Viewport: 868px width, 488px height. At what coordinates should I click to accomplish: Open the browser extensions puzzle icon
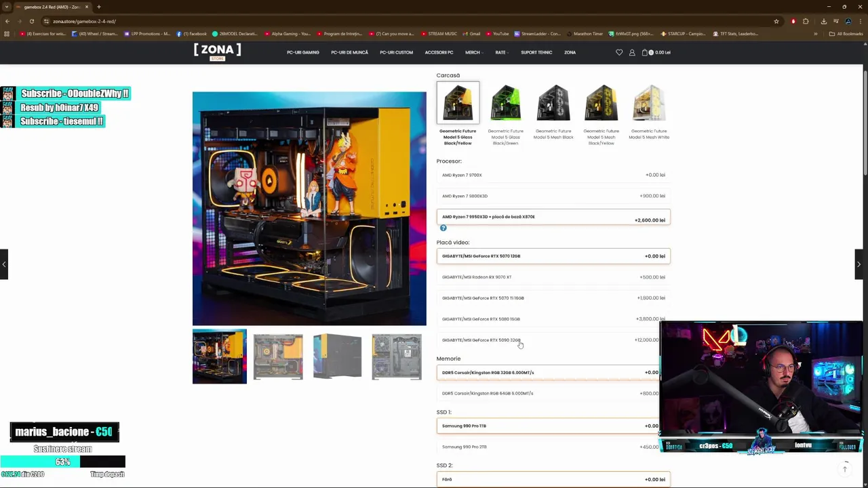(806, 21)
